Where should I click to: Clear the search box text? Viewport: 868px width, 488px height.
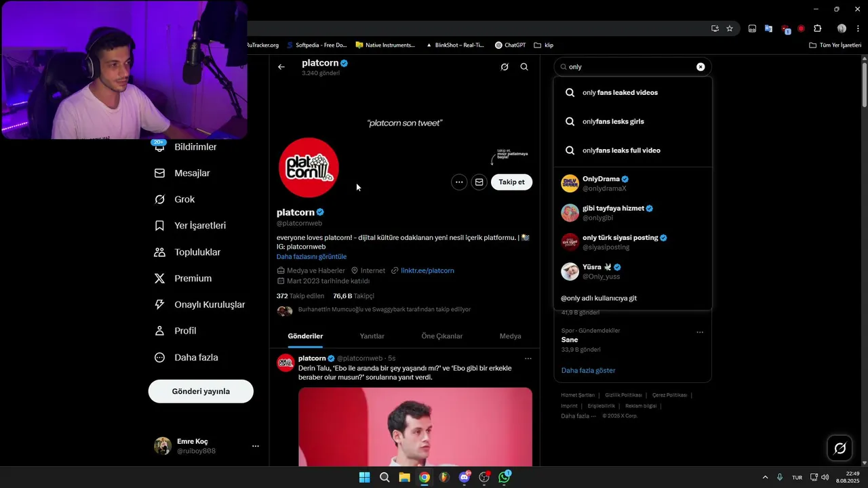tap(701, 67)
